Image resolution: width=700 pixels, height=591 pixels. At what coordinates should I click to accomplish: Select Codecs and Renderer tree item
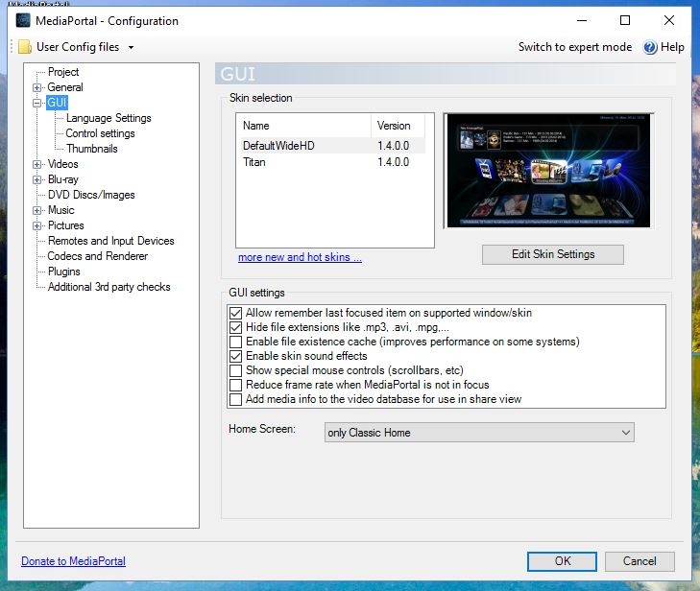pyautogui.click(x=98, y=256)
